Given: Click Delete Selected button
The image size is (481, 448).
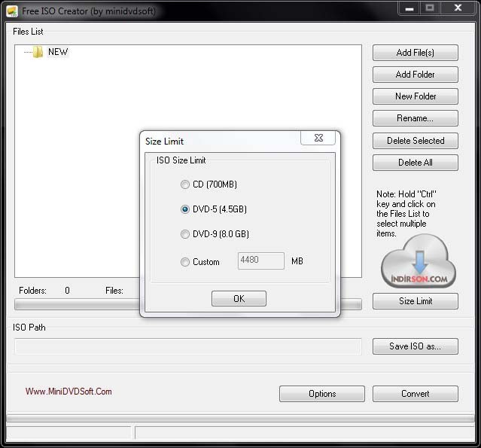Looking at the screenshot, I should 416,141.
